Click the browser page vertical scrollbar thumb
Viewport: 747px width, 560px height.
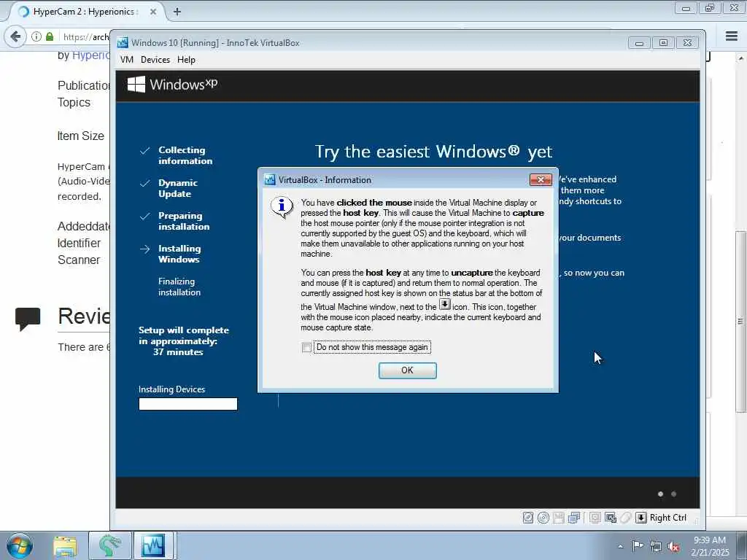click(741, 322)
